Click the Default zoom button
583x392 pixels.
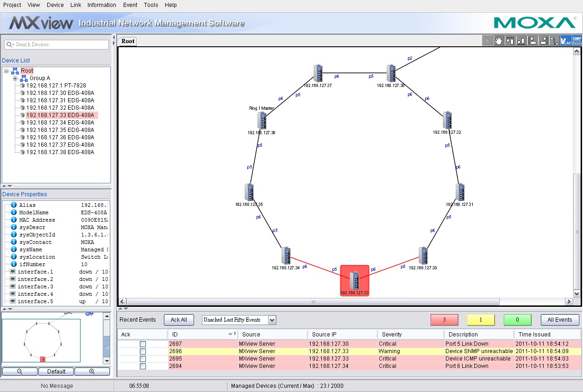pyautogui.click(x=56, y=372)
